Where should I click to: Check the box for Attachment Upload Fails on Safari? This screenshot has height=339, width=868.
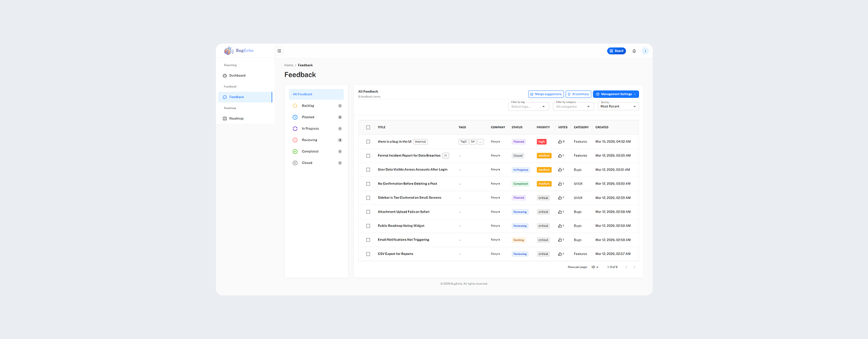pos(368,212)
